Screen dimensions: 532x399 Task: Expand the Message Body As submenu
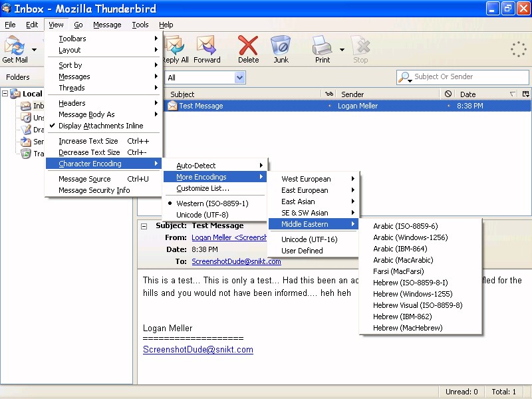point(104,114)
